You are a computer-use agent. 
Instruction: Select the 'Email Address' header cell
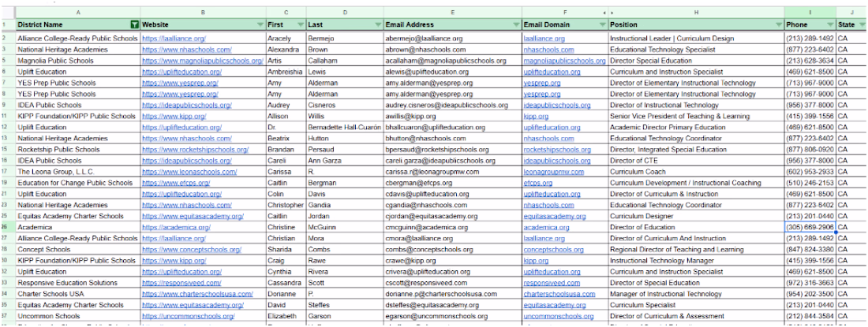[453, 25]
